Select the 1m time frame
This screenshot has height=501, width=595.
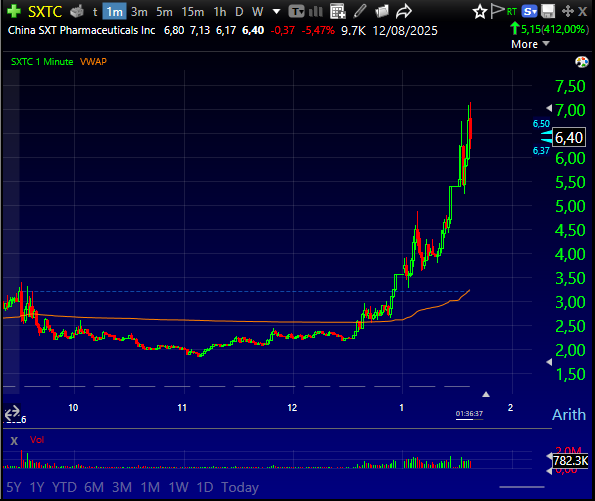114,12
